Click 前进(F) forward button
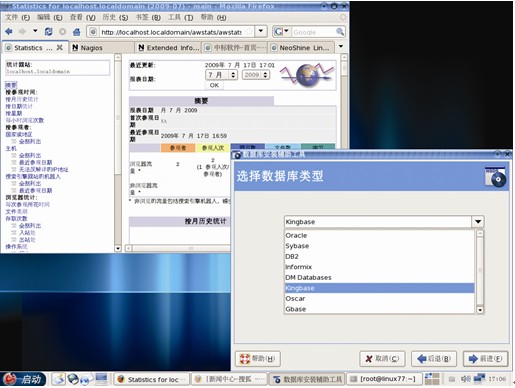The height and width of the screenshot is (388, 515). pyautogui.click(x=486, y=359)
